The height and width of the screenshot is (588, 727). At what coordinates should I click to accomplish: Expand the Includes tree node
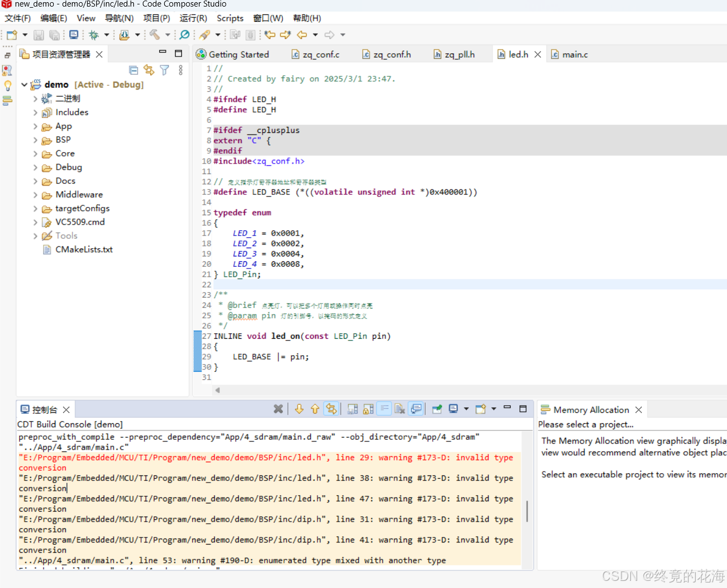(35, 113)
